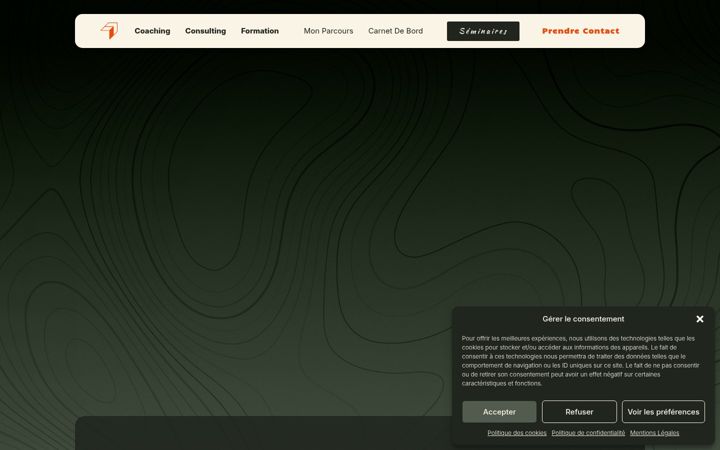Go to the Carnet De Bord page
Image resolution: width=720 pixels, height=450 pixels.
point(395,31)
